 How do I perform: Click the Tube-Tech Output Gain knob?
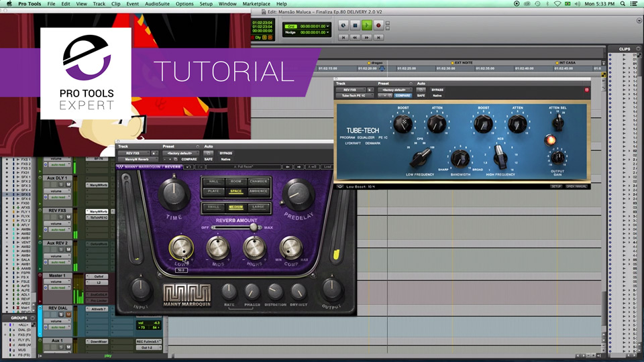pyautogui.click(x=557, y=157)
